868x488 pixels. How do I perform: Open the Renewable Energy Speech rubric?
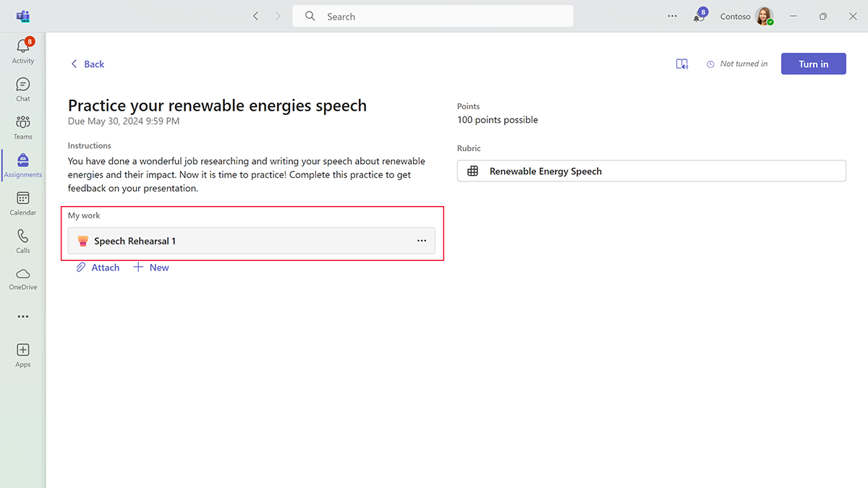[x=545, y=171]
